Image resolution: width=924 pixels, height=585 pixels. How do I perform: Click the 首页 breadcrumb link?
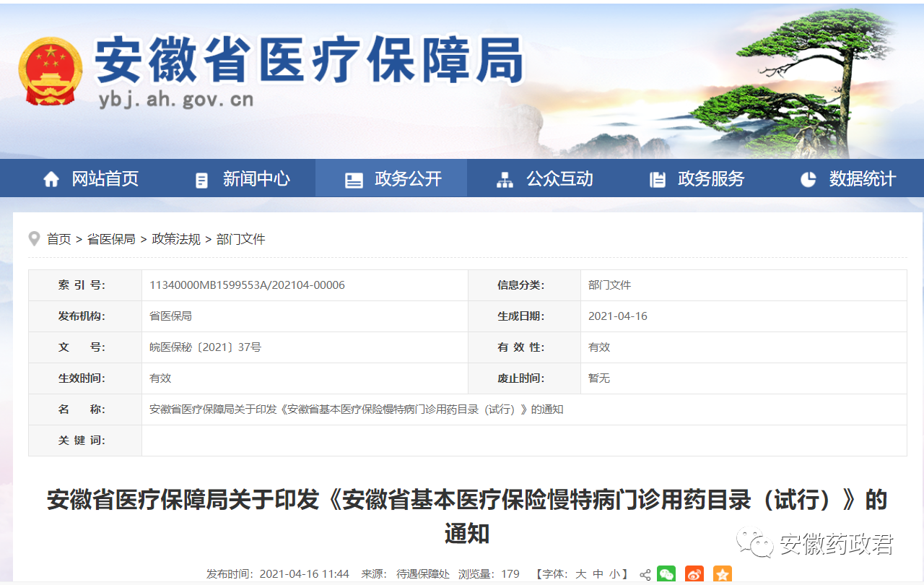click(59, 239)
